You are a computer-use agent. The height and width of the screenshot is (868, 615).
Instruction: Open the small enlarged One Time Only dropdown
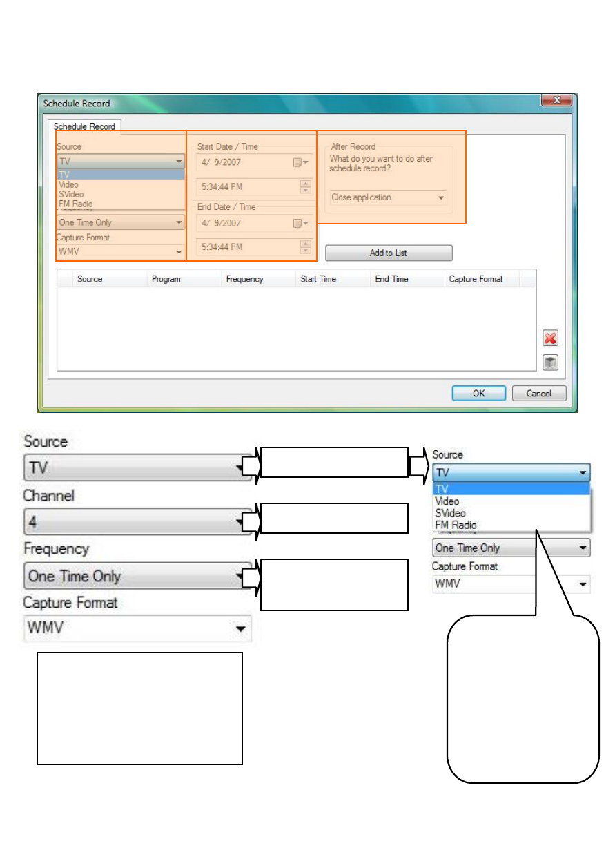[511, 548]
